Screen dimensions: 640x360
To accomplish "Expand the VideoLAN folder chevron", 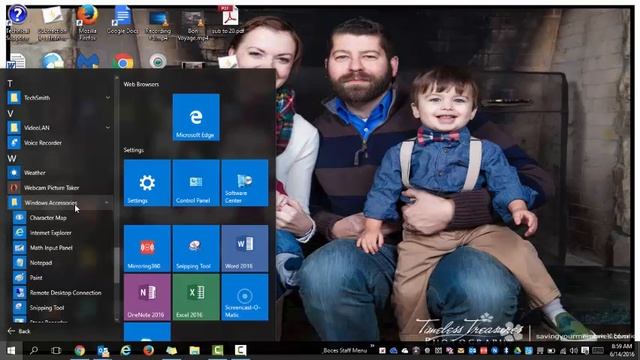I will point(108,127).
